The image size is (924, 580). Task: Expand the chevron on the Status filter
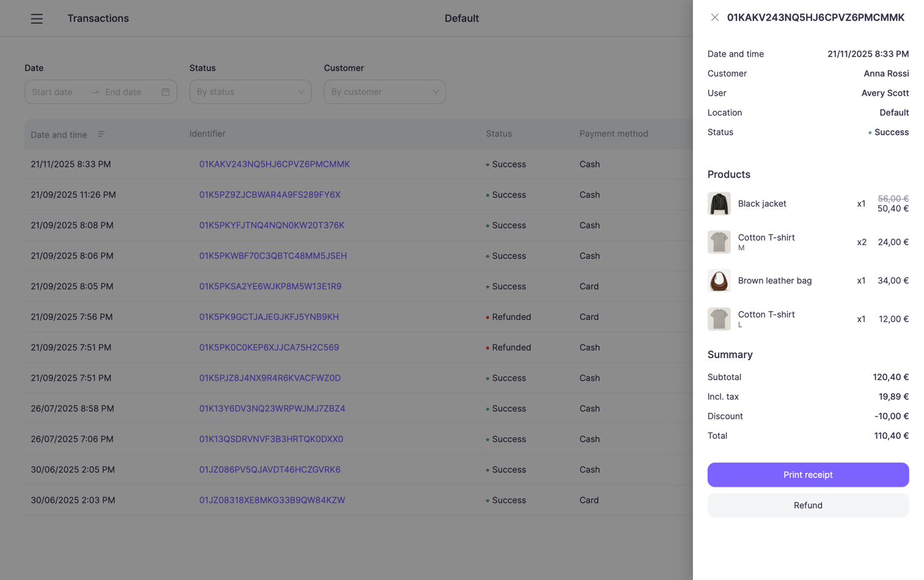(301, 91)
